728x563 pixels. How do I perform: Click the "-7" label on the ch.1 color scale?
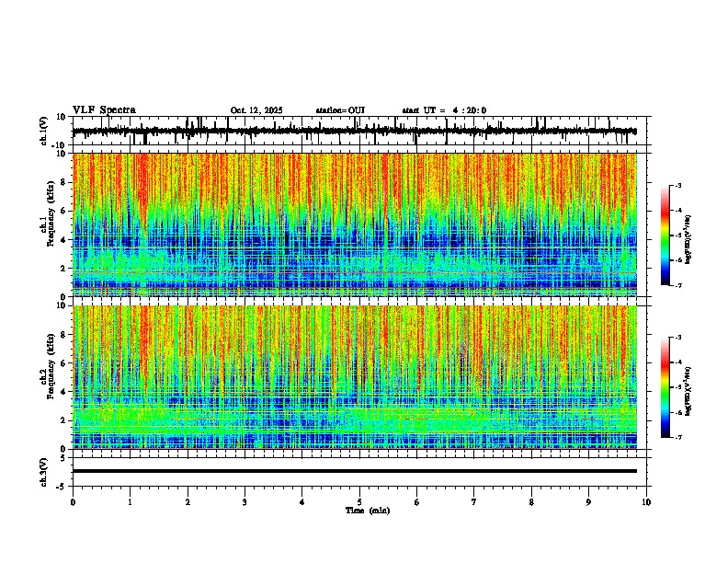(678, 285)
